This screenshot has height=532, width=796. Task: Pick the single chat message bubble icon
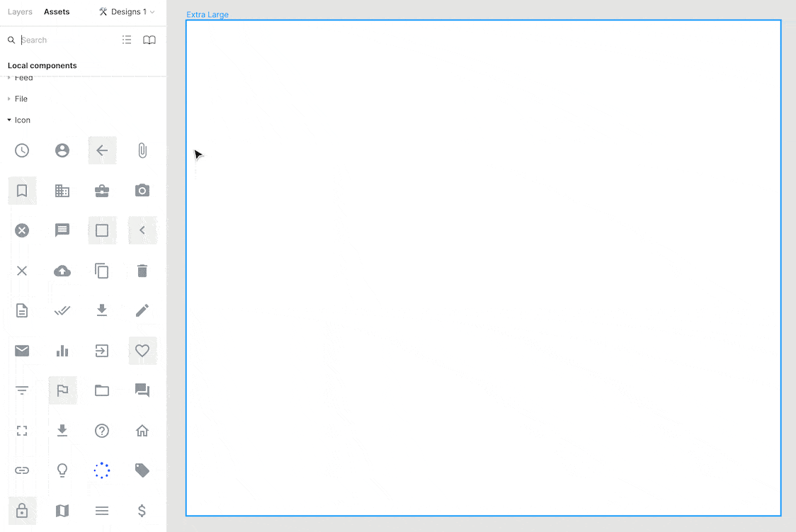coord(62,230)
